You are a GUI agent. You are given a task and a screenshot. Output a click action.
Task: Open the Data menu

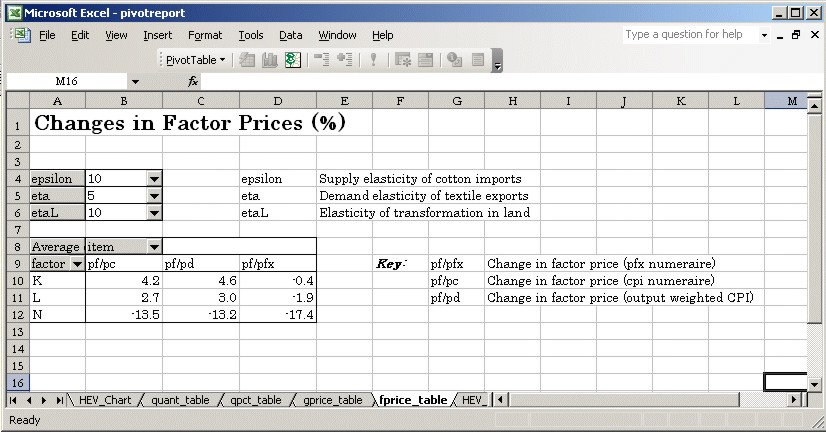(290, 35)
